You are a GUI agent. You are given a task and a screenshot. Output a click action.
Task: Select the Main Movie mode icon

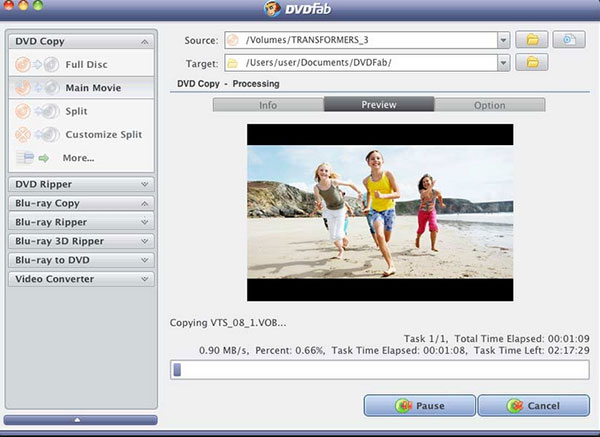tap(37, 88)
